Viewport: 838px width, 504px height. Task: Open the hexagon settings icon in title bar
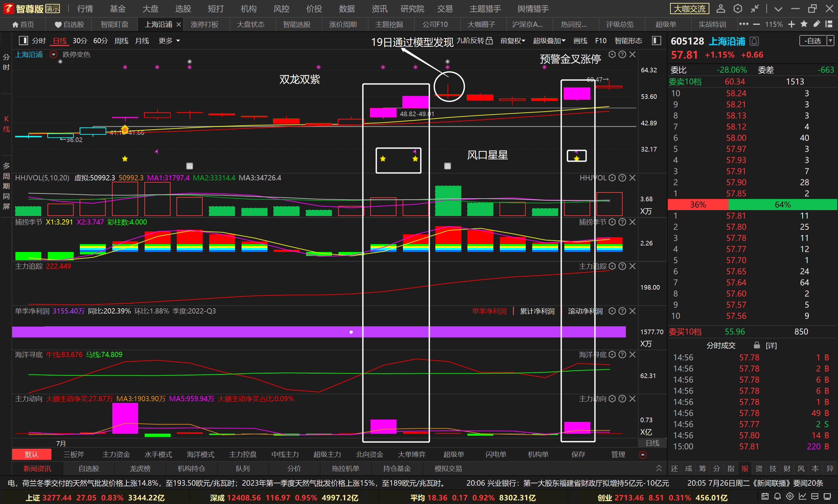tap(738, 9)
